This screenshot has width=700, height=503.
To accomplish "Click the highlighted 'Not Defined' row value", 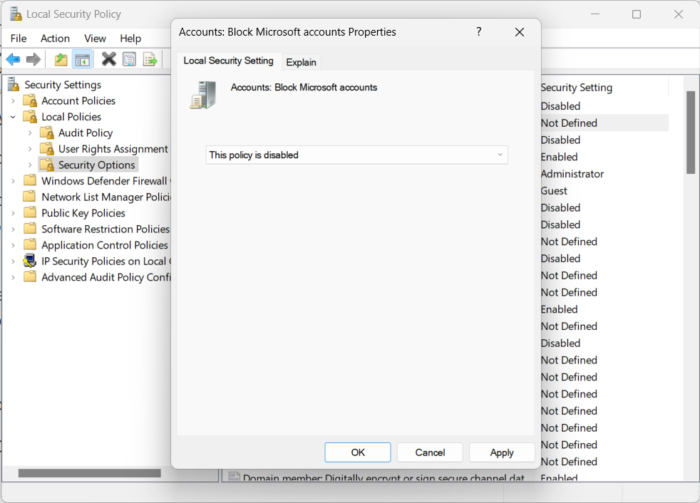I will [569, 123].
